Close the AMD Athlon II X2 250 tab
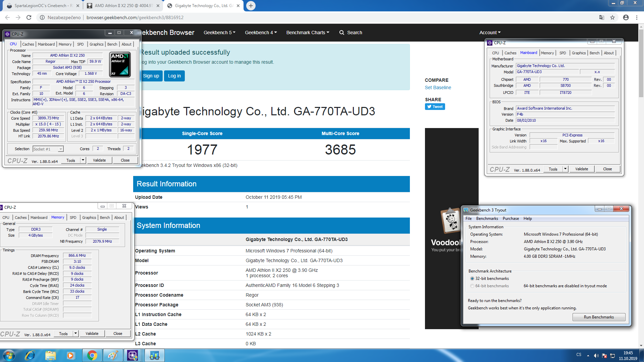 tap(158, 6)
